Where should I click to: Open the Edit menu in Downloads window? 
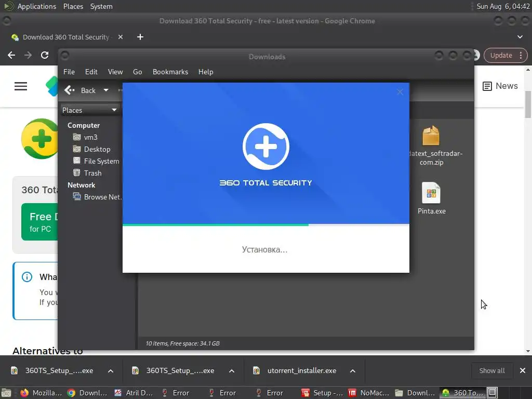tap(91, 72)
